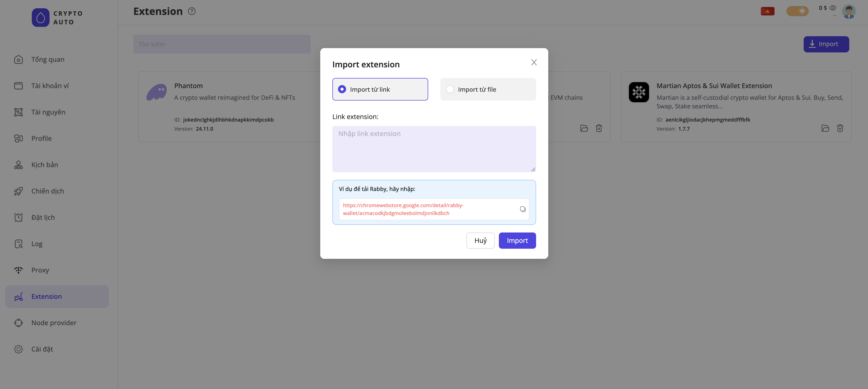Open Tài khoản ví menu item
The height and width of the screenshot is (389, 868).
pyautogui.click(x=50, y=86)
